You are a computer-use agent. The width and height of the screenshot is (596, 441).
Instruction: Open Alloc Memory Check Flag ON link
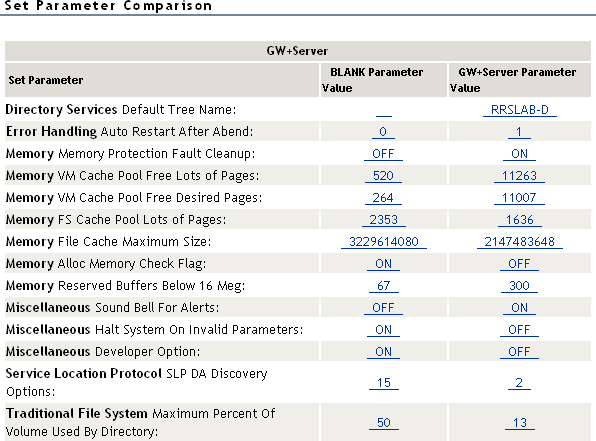tap(383, 264)
